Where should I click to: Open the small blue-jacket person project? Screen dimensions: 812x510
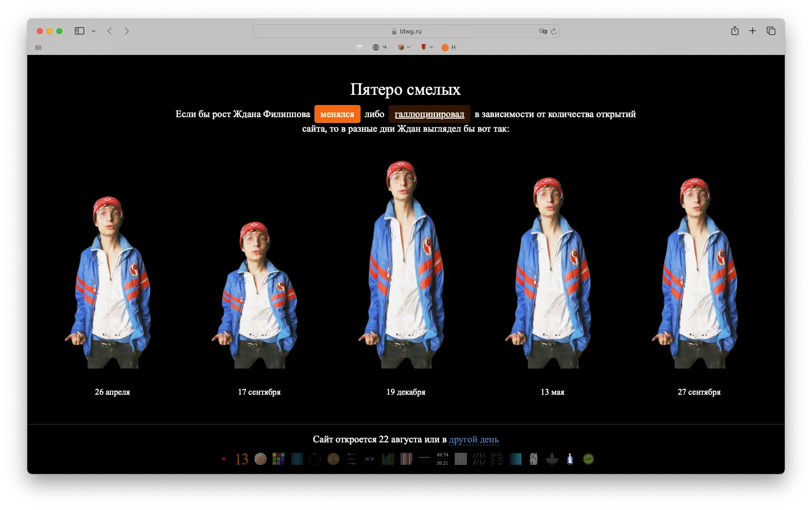point(570,459)
